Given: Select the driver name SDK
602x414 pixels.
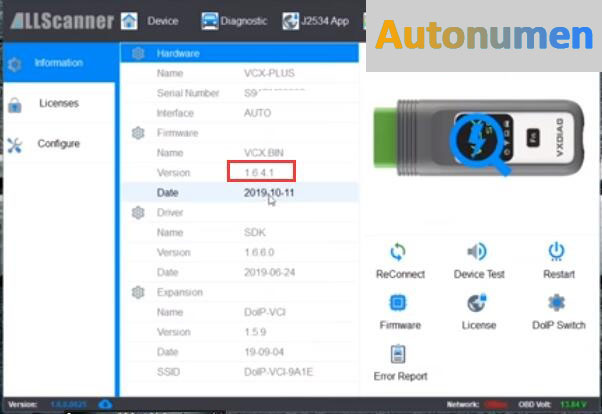Looking at the screenshot, I should click(255, 233).
